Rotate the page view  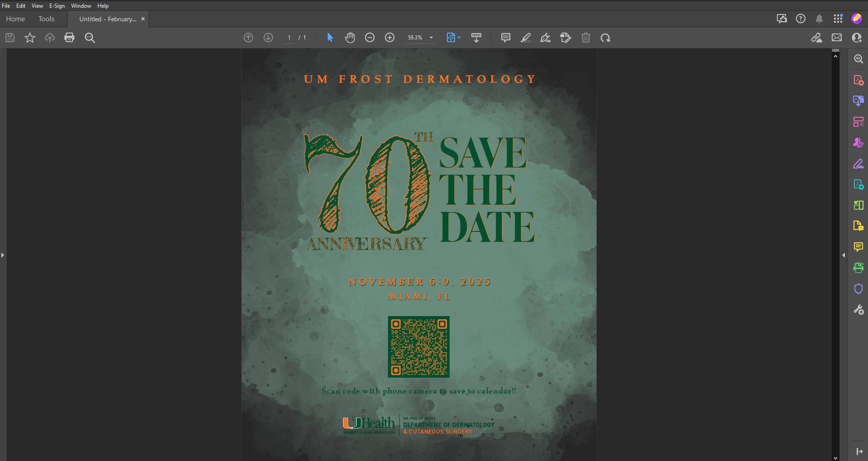[606, 38]
